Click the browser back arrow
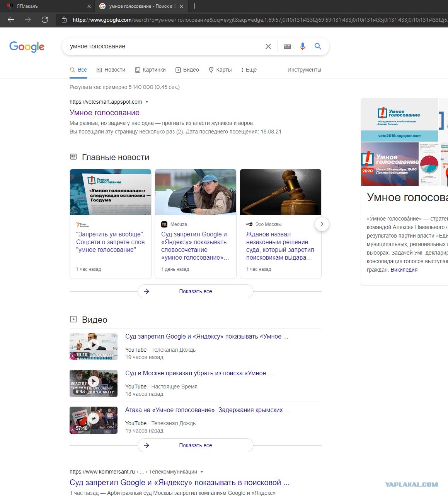Screen dimensions: 448x496 coord(11,20)
